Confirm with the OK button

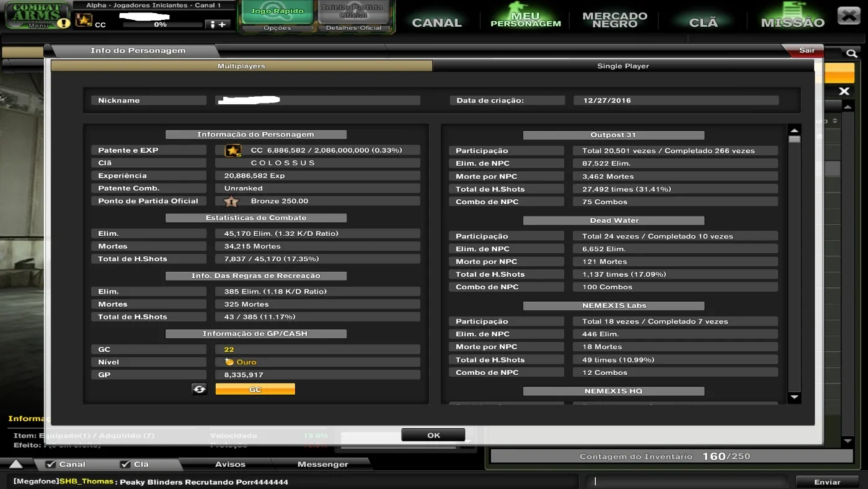coord(433,435)
